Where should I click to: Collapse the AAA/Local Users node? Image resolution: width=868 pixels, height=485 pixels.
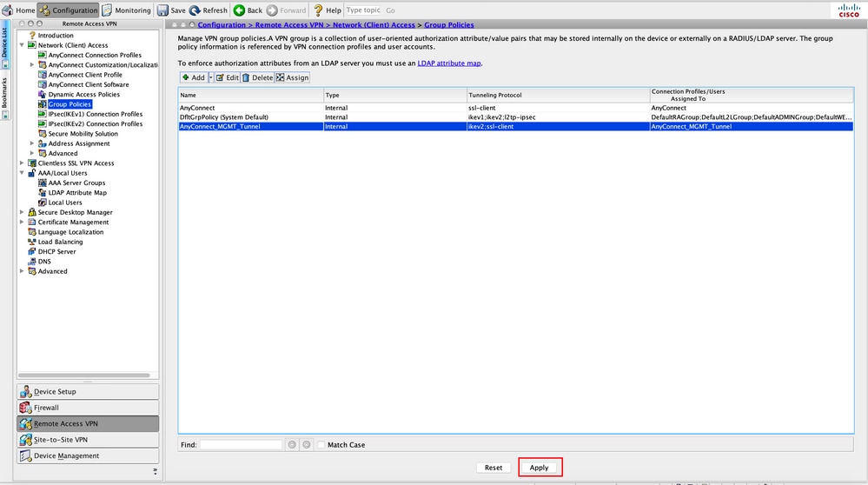click(22, 173)
